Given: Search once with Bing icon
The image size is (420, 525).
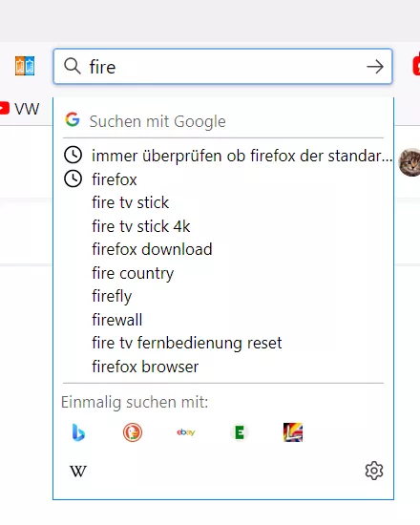Looking at the screenshot, I should tap(78, 432).
